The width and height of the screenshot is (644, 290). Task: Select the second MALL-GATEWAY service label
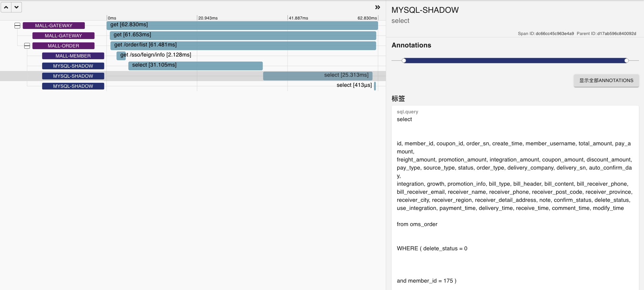point(63,36)
